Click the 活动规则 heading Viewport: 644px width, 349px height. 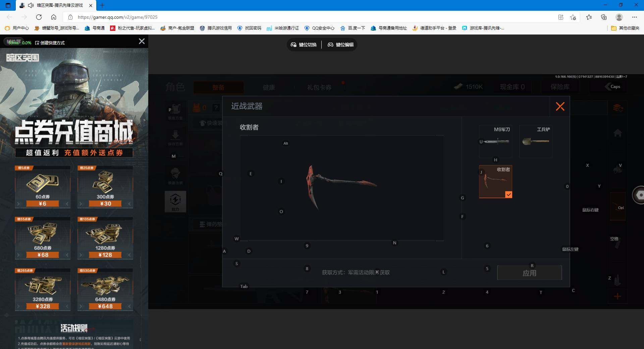(x=74, y=328)
